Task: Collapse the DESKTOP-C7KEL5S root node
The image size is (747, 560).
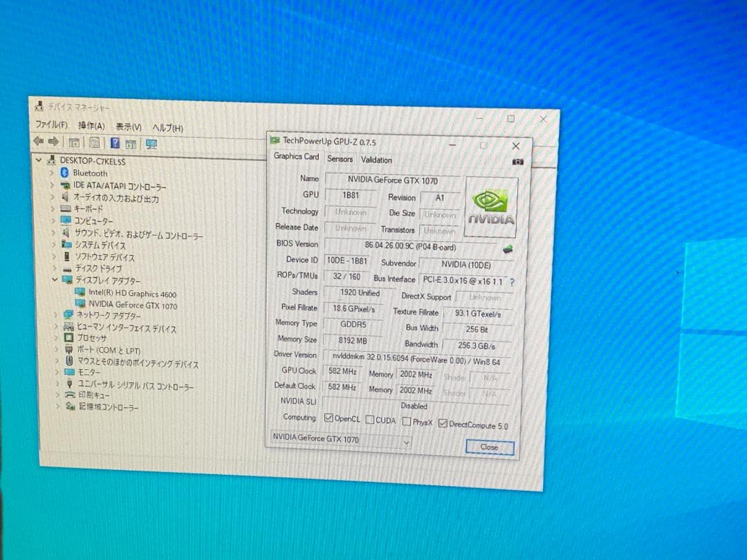Action: [x=39, y=160]
